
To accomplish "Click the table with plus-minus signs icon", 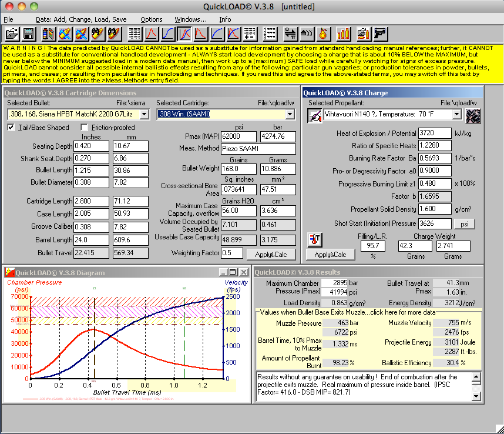I will [x=250, y=34].
